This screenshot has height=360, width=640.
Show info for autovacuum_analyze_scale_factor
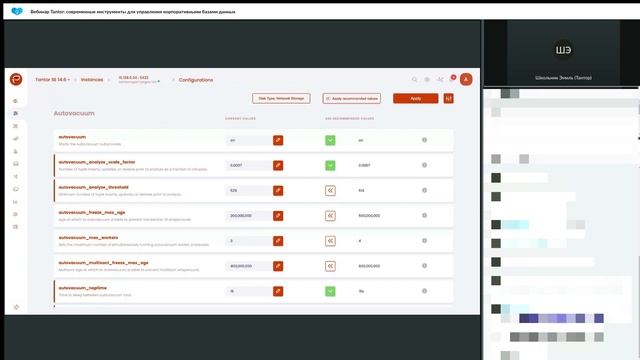click(424, 165)
